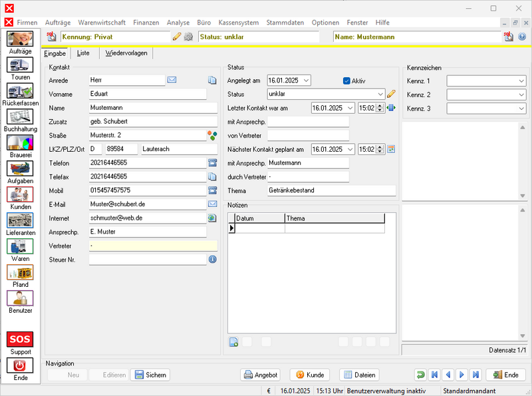This screenshot has width=532, height=396.
Task: Click the Dateien button
Action: tap(360, 375)
